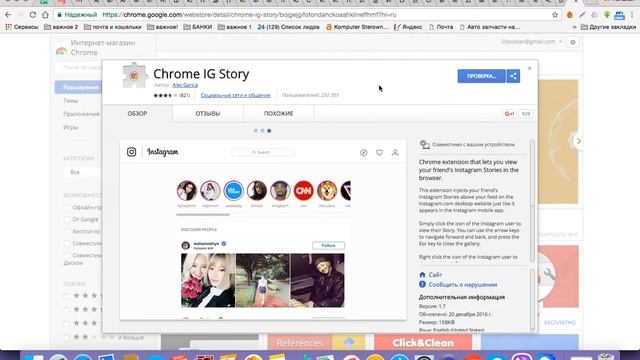Viewport: 640px width, 360px height.
Task: Click the heart icon in Instagram preview
Action: [x=379, y=153]
